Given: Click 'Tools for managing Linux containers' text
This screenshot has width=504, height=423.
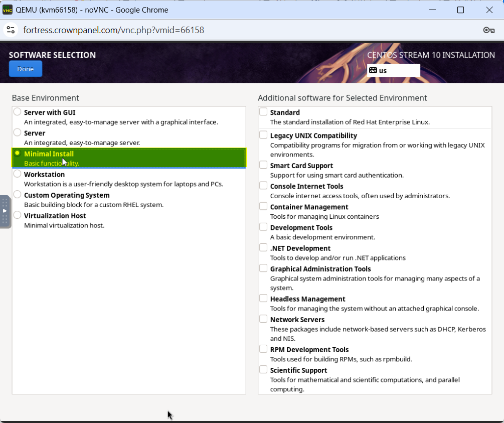Looking at the screenshot, I should [x=324, y=216].
